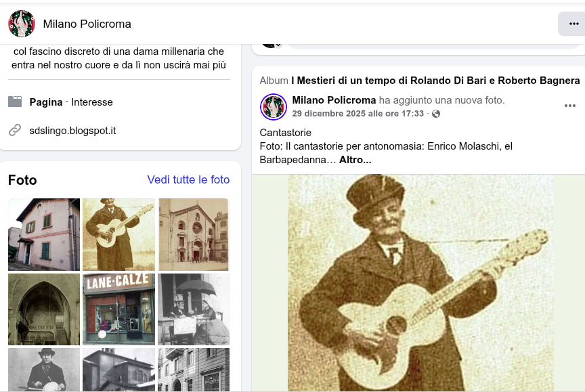Viewport: 585px width, 392px height.
Task: Click the link chain icon beside sdslingo
Action: click(x=15, y=130)
